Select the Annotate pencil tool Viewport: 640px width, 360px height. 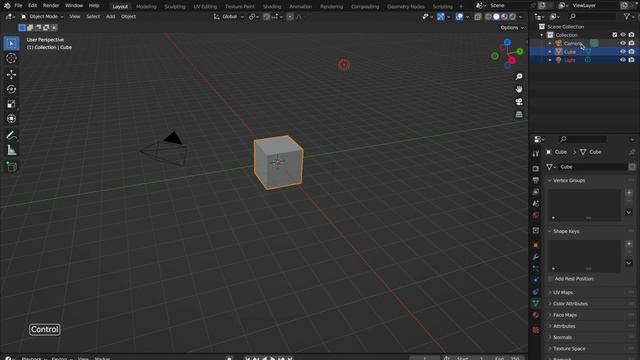coord(11,136)
